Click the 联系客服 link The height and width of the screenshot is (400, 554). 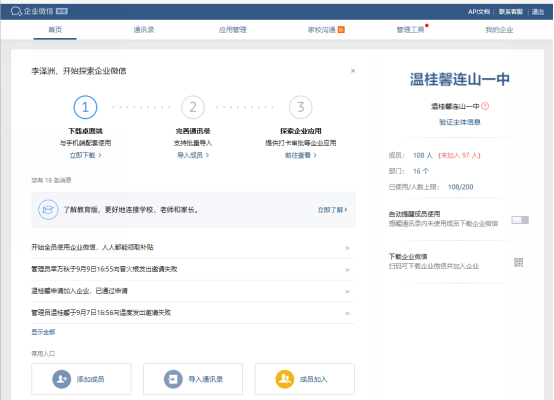coord(511,12)
